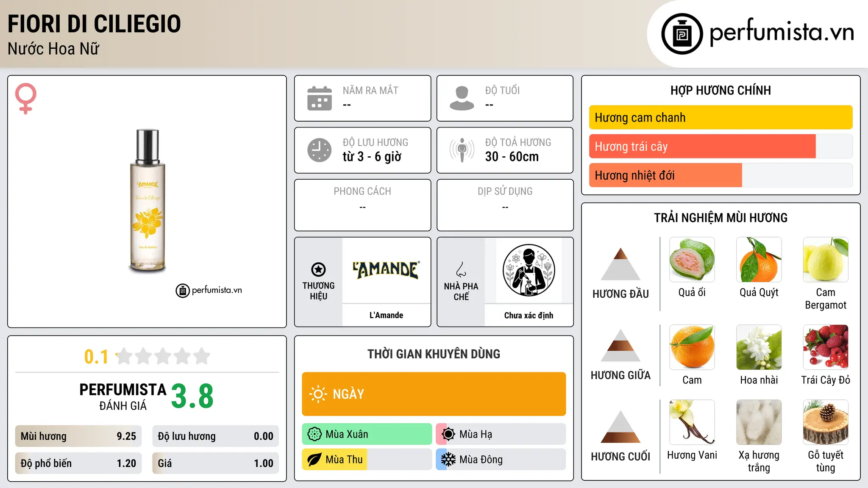Click the five-star rating row
Image resolution: width=868 pixels, height=488 pixels.
(163, 356)
